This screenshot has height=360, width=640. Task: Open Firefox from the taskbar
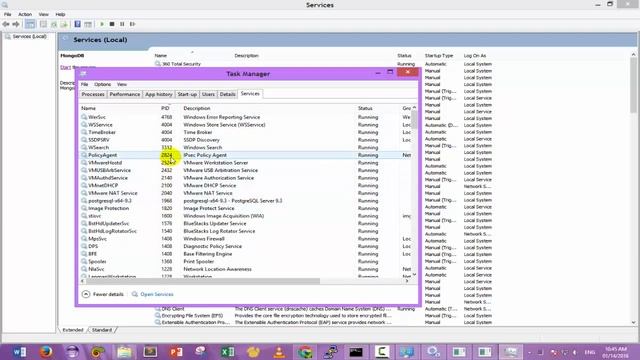(x=46, y=351)
